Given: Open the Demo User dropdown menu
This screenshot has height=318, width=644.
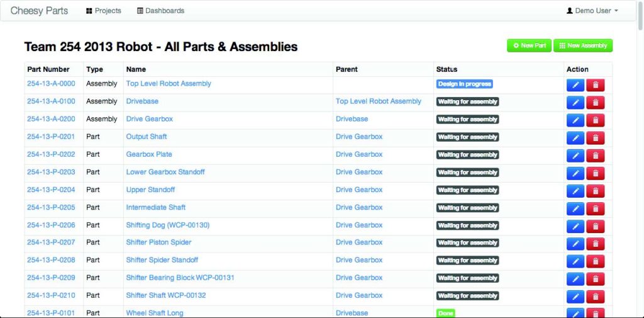Looking at the screenshot, I should point(592,11).
